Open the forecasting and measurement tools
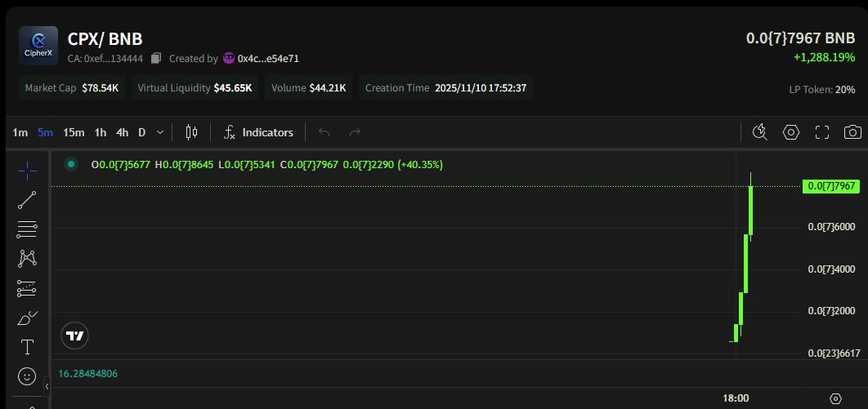 pyautogui.click(x=27, y=288)
